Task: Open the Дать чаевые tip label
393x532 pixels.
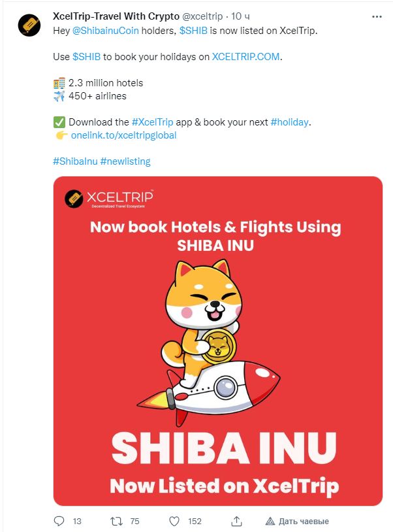Action: click(304, 521)
